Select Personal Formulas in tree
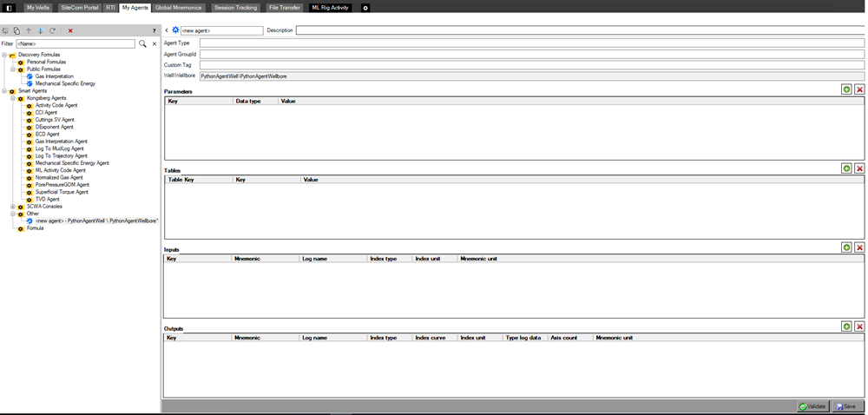 click(x=46, y=62)
